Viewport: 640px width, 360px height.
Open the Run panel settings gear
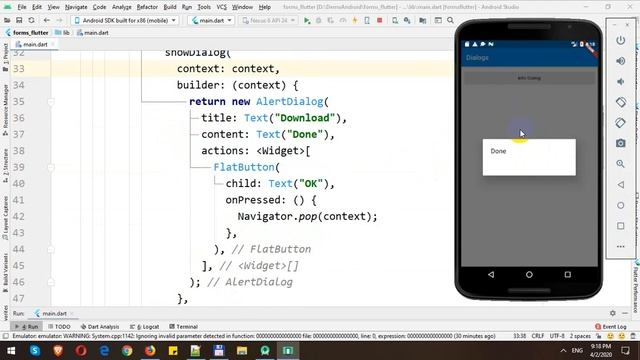click(x=613, y=313)
